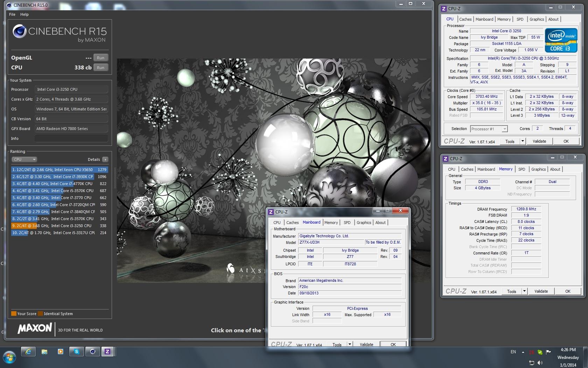Click the CPU-Z icon in top window title
Viewport: 588px width, 368px height.
click(444, 8)
